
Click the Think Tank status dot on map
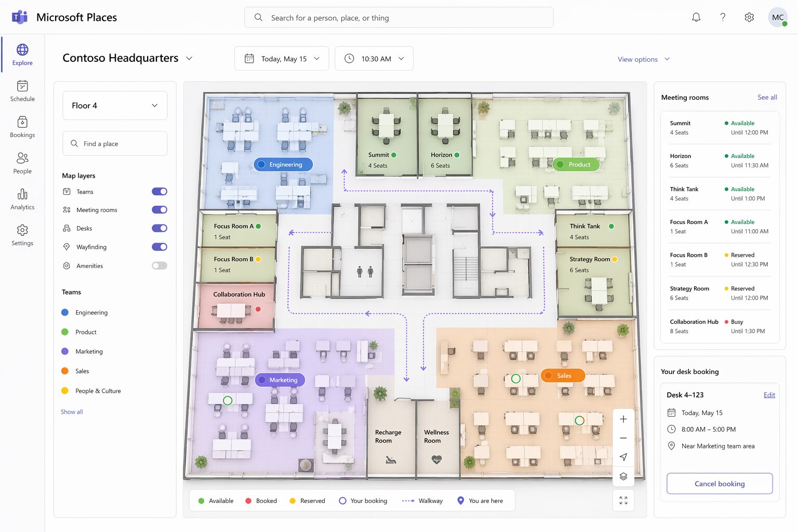611,227
